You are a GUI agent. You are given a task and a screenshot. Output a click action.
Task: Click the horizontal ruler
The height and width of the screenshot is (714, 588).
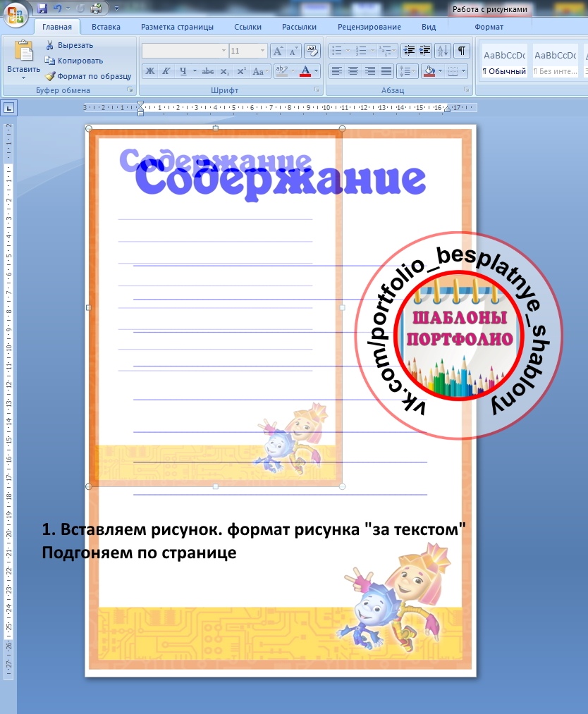pyautogui.click(x=280, y=108)
